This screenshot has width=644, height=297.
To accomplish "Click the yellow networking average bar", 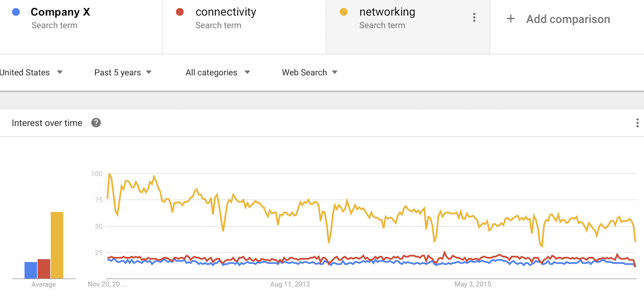I will coord(57,245).
